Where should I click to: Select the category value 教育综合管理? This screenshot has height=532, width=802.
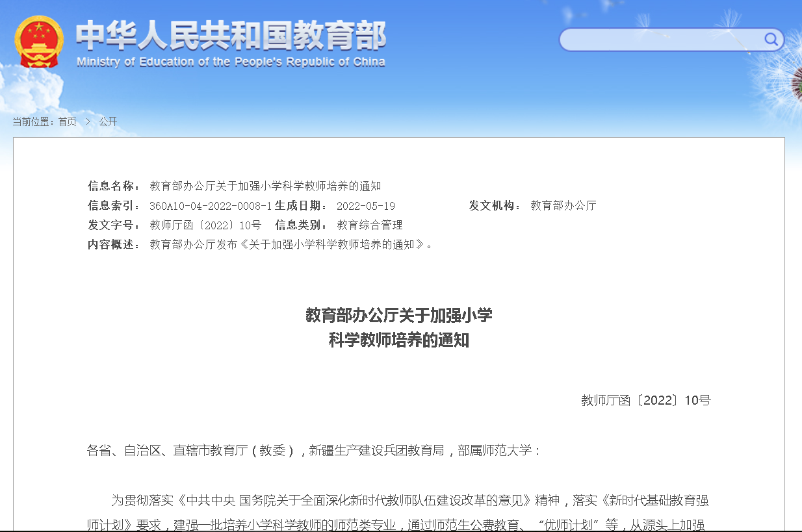click(370, 225)
